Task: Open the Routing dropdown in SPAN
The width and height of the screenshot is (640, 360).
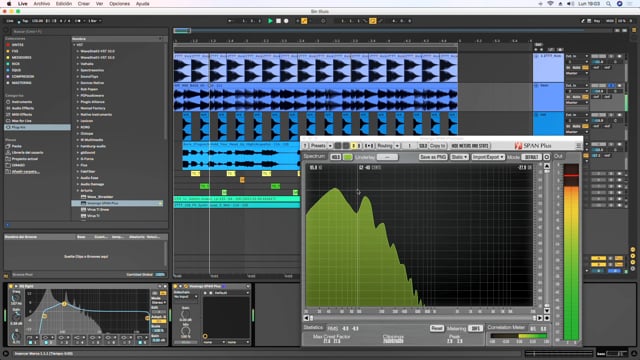Action: point(387,146)
